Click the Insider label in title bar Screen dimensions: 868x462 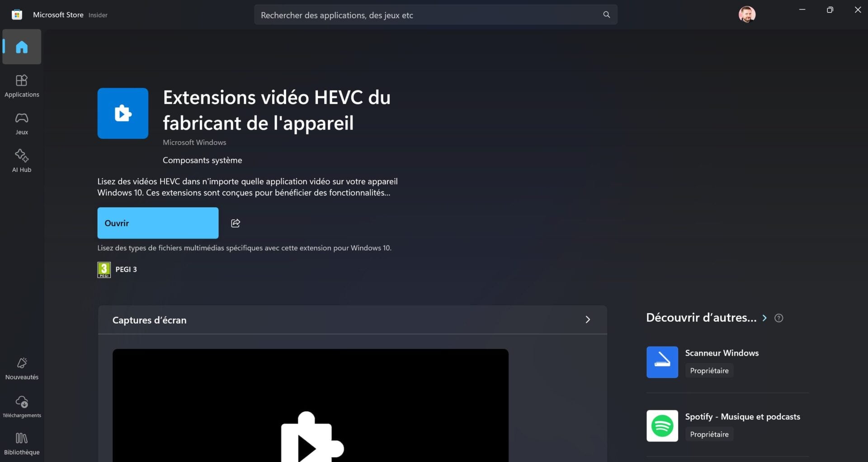[x=98, y=15]
